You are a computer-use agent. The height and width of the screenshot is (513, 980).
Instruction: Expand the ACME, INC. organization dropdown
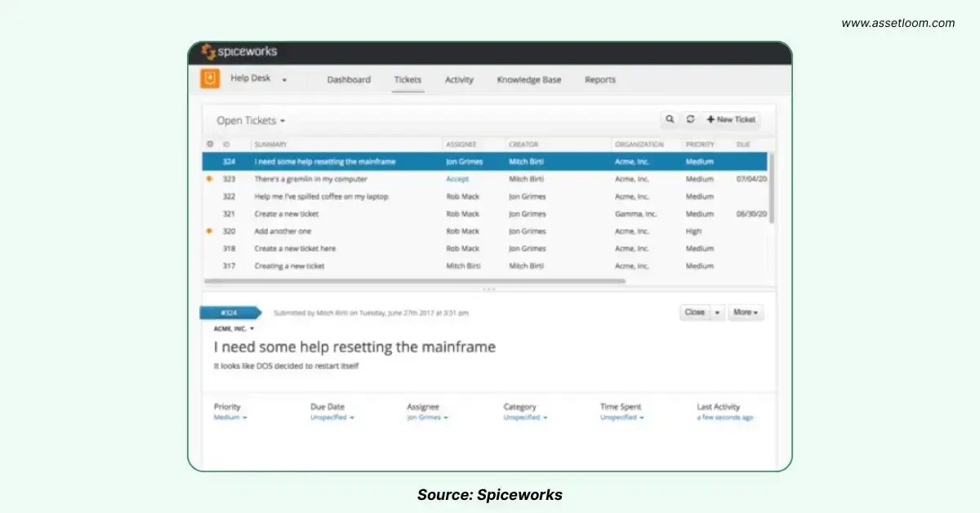pos(234,328)
